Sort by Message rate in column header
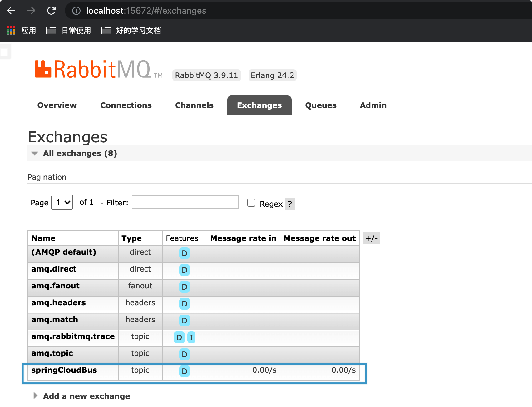 (x=244, y=238)
